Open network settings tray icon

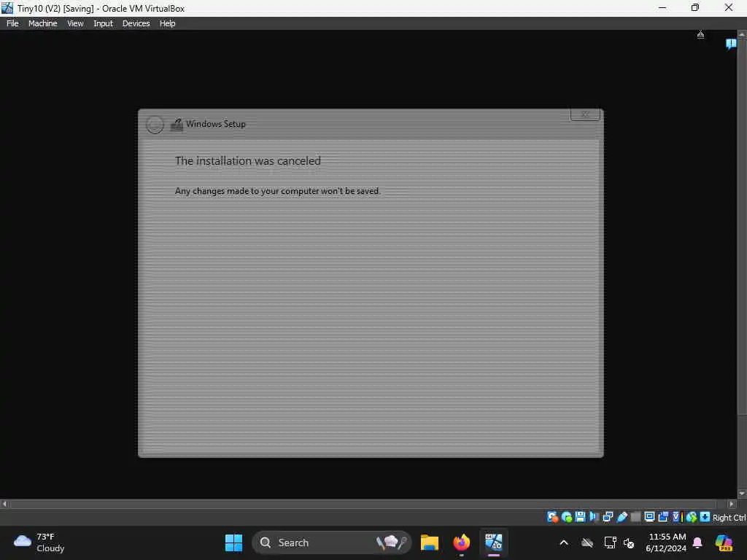click(611, 542)
